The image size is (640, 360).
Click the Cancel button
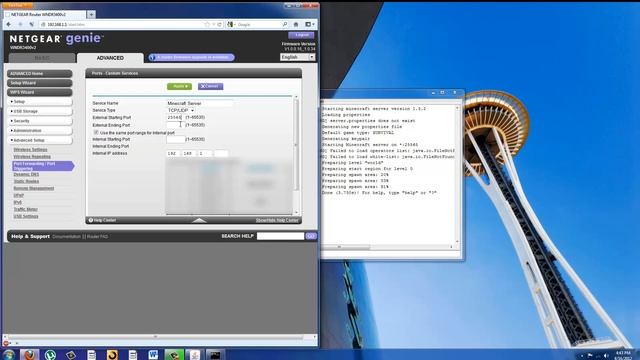click(211, 87)
